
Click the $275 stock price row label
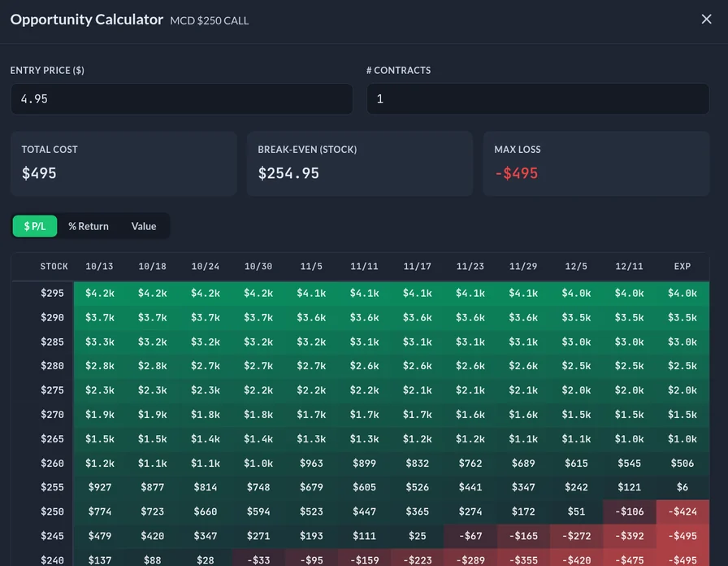(52, 390)
